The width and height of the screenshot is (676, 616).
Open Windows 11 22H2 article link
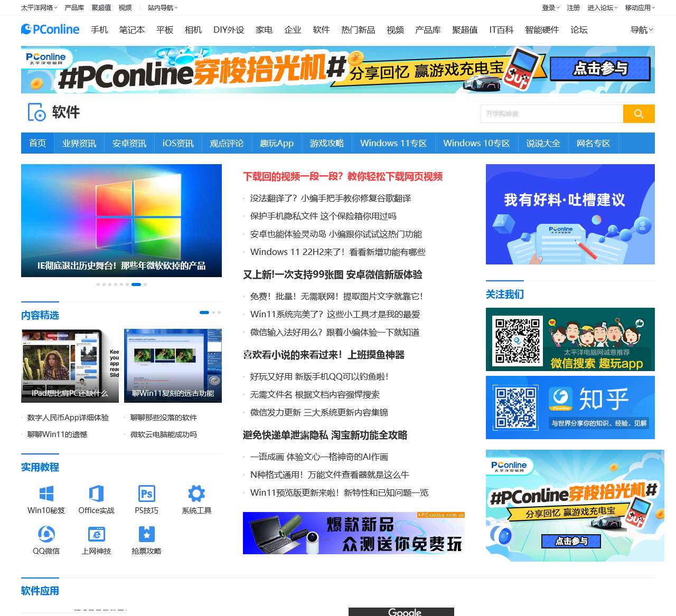[x=337, y=252]
